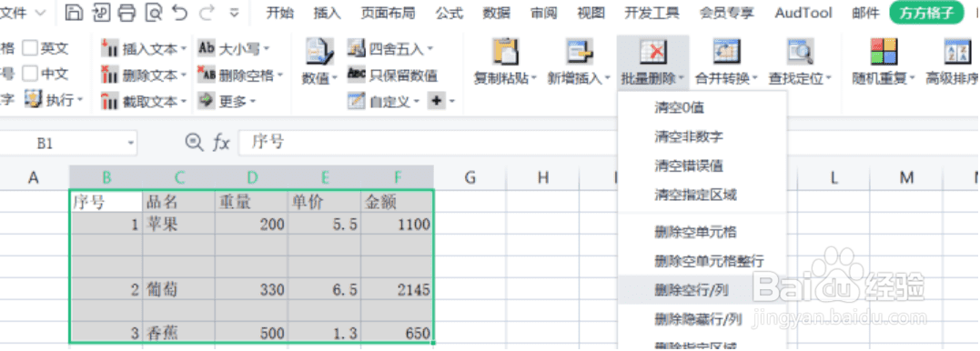Open the name box dropdown arrow

(x=130, y=143)
